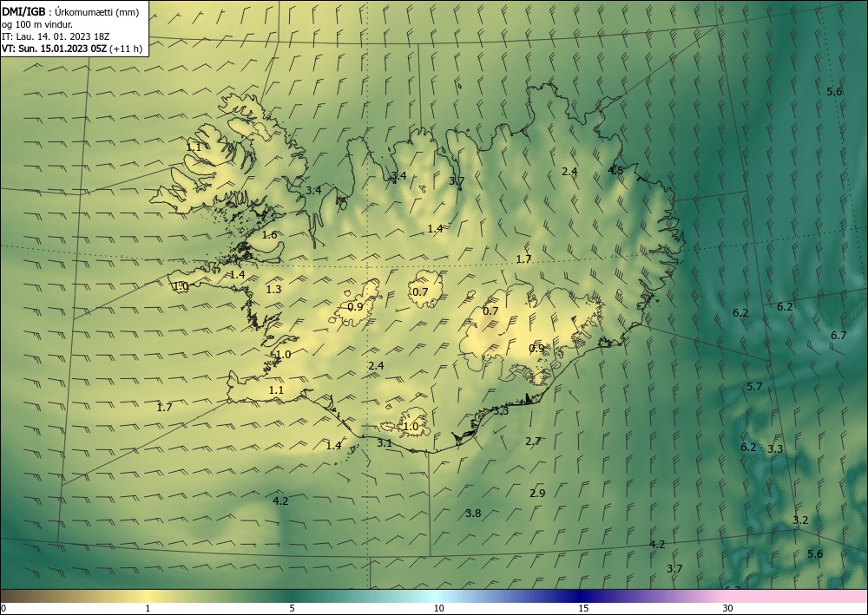Viewport: 868px width, 615px height.
Task: Click the 2.9 value south of Iceland
Action: tap(537, 494)
